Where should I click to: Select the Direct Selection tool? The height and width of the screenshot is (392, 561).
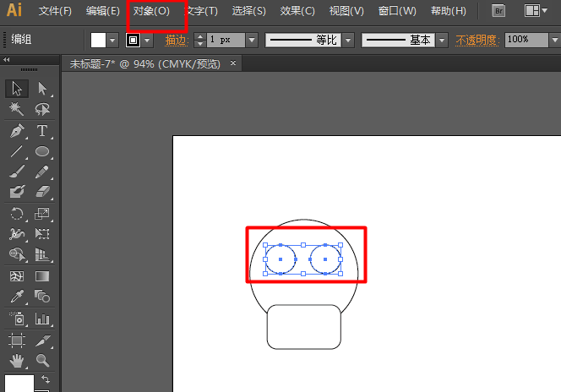42,89
